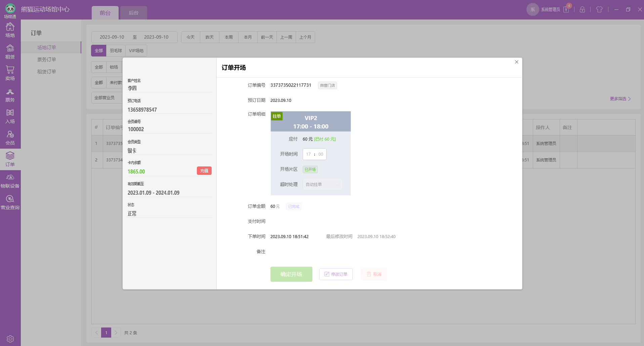This screenshot has width=644, height=346.
Task: Open the 票务 ticketing sidebar icon
Action: pos(10,94)
